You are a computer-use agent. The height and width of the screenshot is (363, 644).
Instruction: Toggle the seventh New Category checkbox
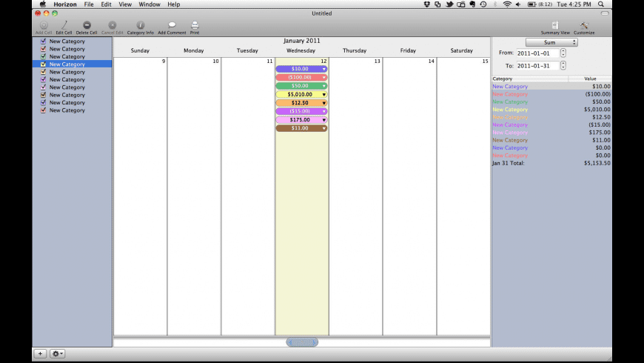pos(43,87)
